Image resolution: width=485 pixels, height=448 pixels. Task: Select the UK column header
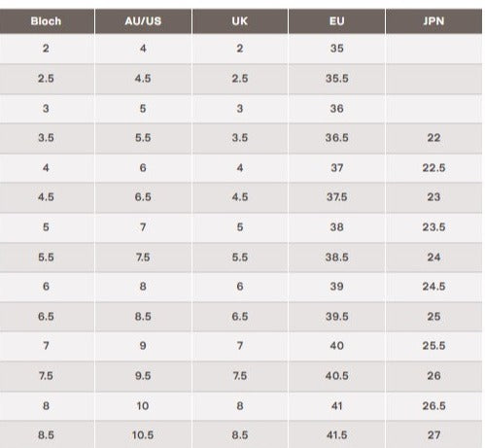(240, 21)
